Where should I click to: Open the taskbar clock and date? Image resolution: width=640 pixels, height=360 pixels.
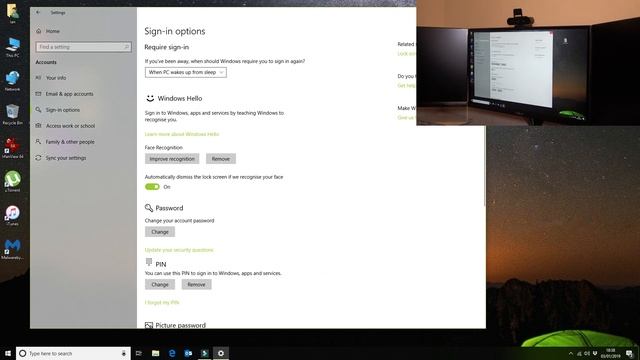tap(611, 353)
